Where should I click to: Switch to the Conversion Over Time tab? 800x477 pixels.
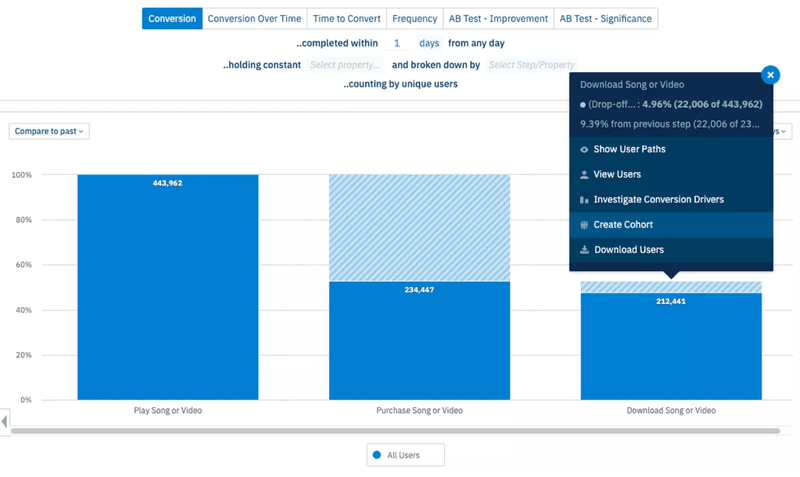(254, 19)
